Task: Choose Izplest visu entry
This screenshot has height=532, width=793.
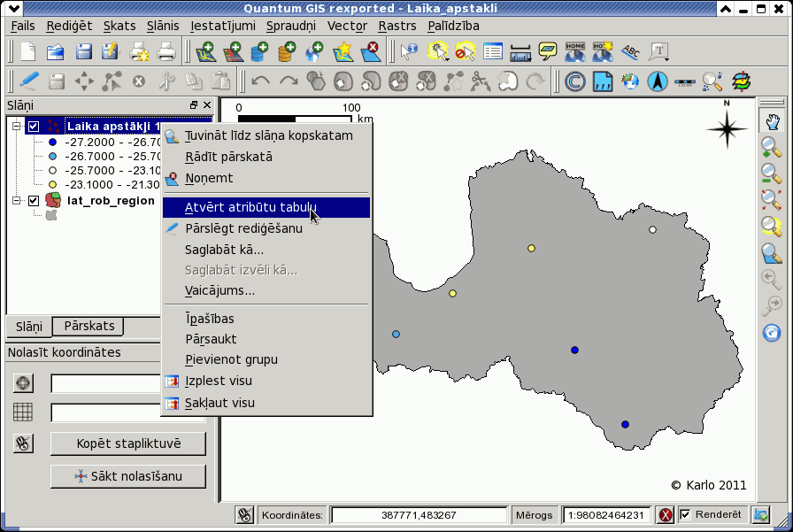Action: 266,381
